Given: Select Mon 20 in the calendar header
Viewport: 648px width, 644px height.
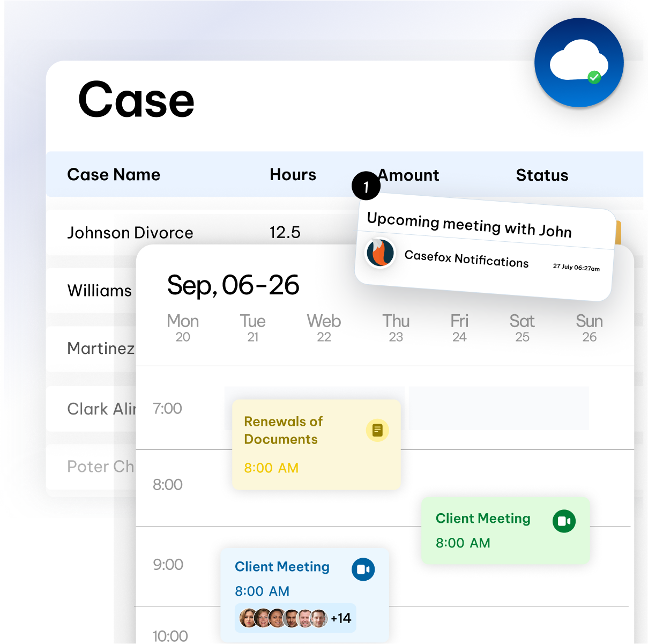Looking at the screenshot, I should coord(183,327).
